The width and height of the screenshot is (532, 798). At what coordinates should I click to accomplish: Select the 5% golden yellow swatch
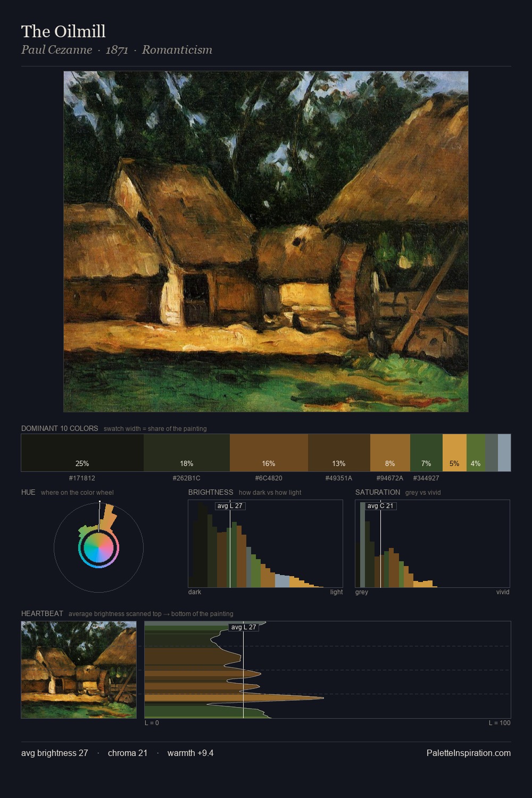(454, 453)
